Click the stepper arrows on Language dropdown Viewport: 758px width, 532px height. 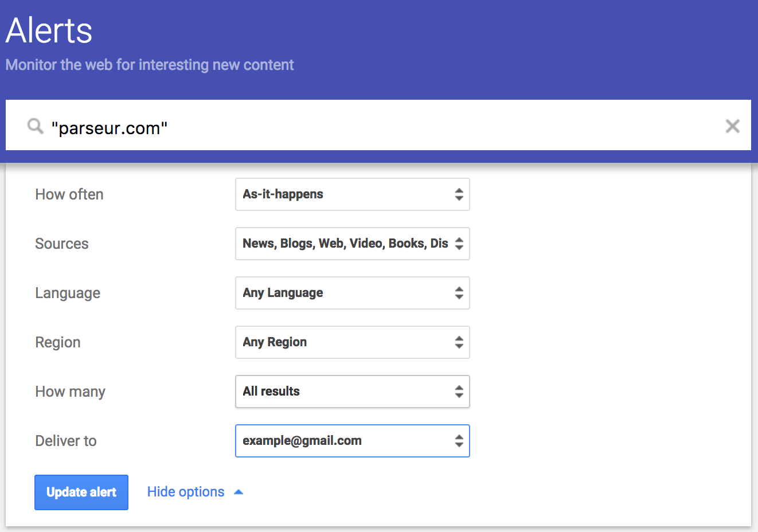click(459, 293)
